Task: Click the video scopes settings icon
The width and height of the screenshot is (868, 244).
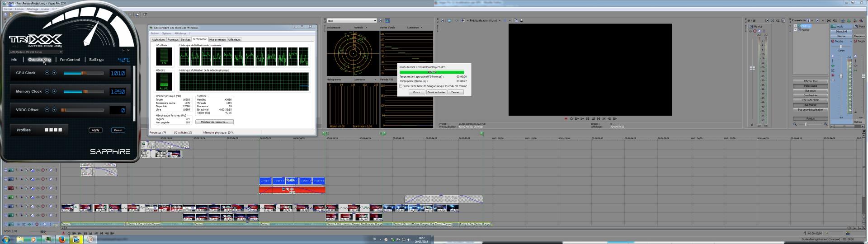Action: [381, 20]
